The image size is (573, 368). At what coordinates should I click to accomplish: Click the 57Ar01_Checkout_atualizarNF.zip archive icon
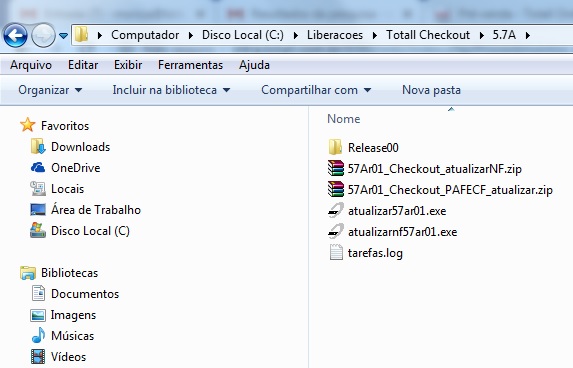pyautogui.click(x=336, y=168)
